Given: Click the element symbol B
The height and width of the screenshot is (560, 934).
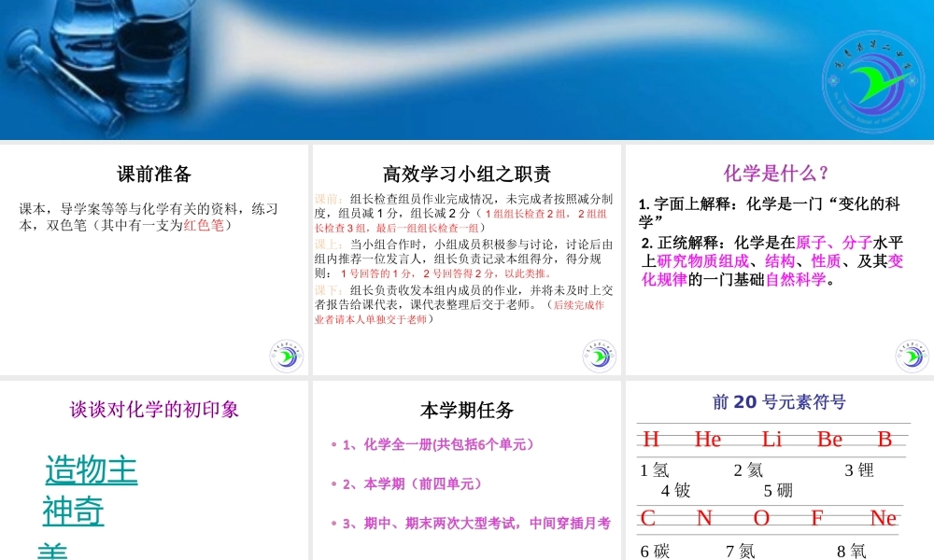Looking at the screenshot, I should point(884,440).
